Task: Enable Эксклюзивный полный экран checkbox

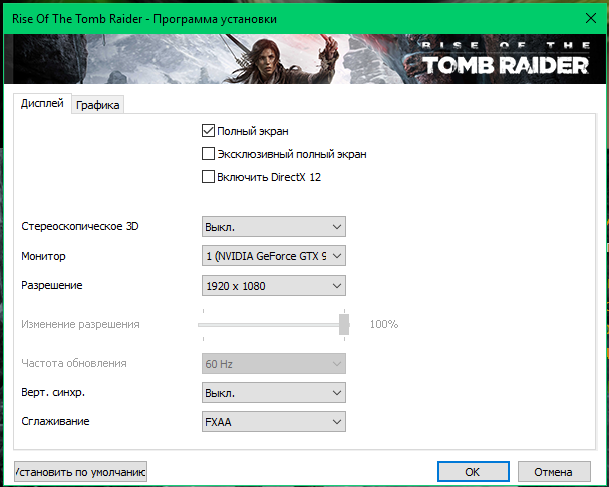Action: [208, 154]
